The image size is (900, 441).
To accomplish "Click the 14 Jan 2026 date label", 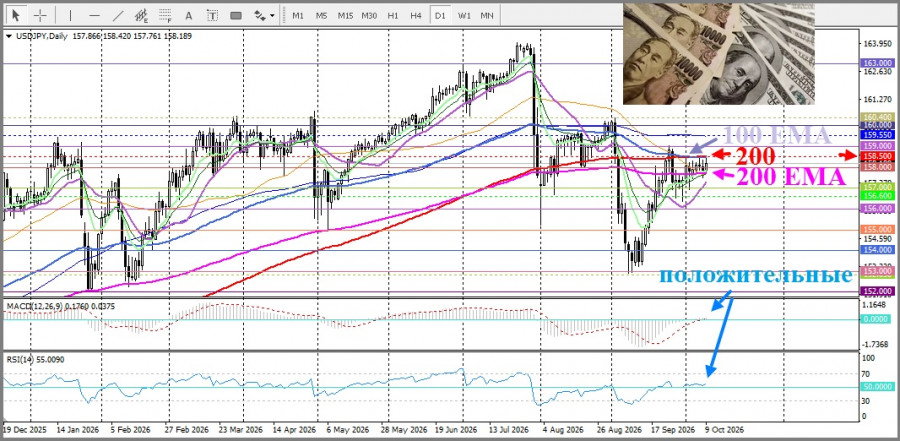I will (x=76, y=429).
